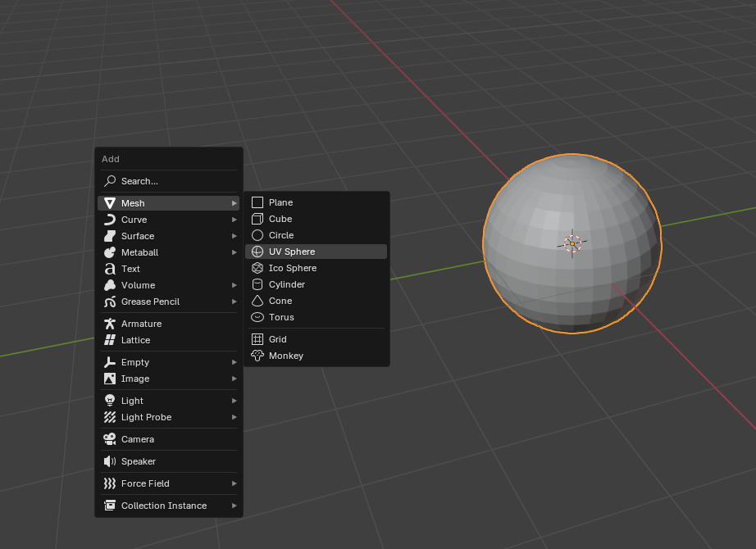756x549 pixels.
Task: Click the Search field in Add menu
Action: pyautogui.click(x=168, y=181)
